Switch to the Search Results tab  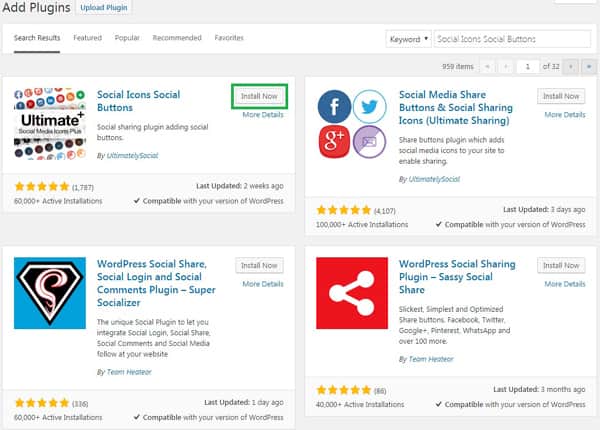37,38
